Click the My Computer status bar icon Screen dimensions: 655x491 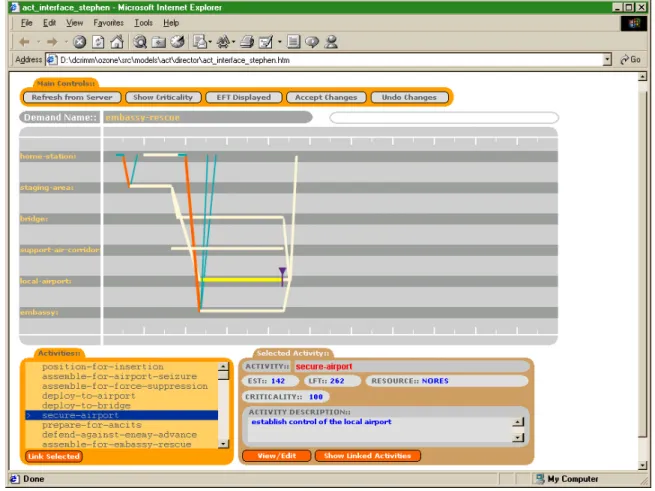pos(540,478)
